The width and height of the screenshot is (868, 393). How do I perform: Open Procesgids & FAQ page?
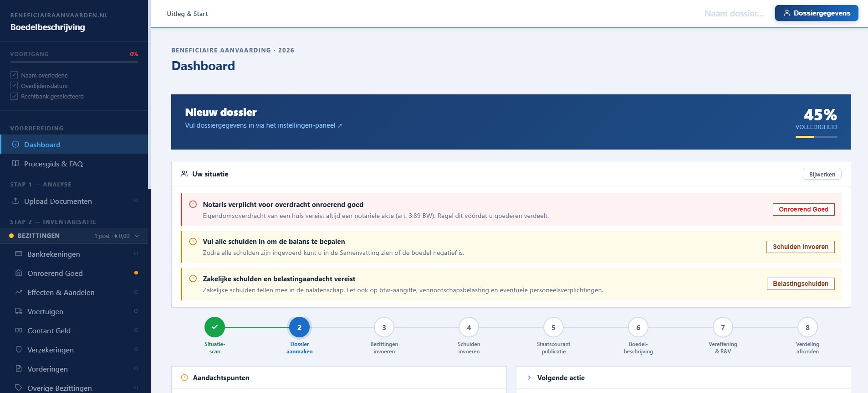[74, 164]
